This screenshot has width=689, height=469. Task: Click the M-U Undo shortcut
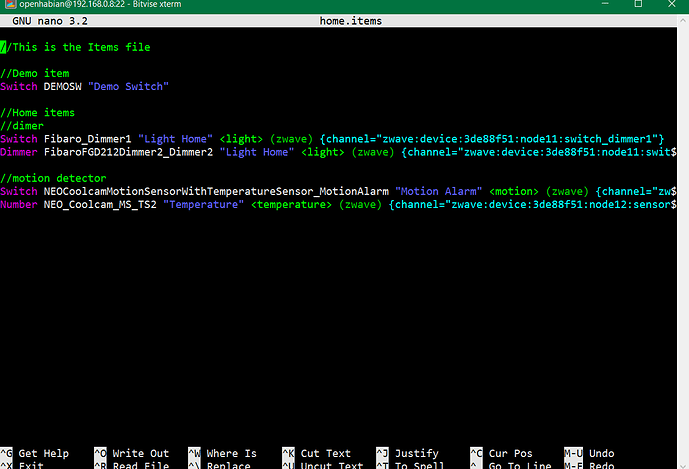(x=590, y=453)
